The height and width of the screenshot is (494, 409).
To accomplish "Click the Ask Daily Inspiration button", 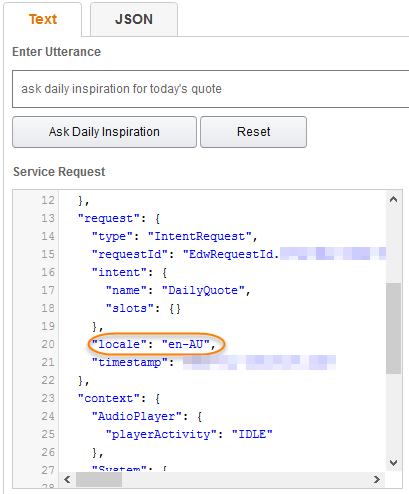I will [x=104, y=132].
